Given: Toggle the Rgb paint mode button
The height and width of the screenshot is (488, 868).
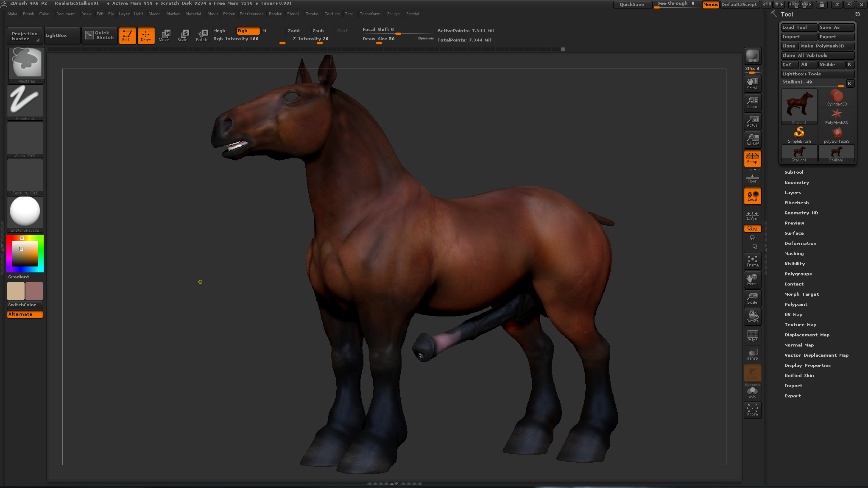Looking at the screenshot, I should (248, 30).
